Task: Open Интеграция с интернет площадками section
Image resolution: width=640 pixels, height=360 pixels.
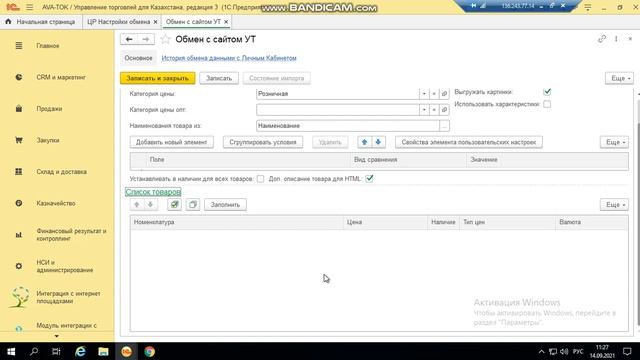Action: click(x=68, y=297)
